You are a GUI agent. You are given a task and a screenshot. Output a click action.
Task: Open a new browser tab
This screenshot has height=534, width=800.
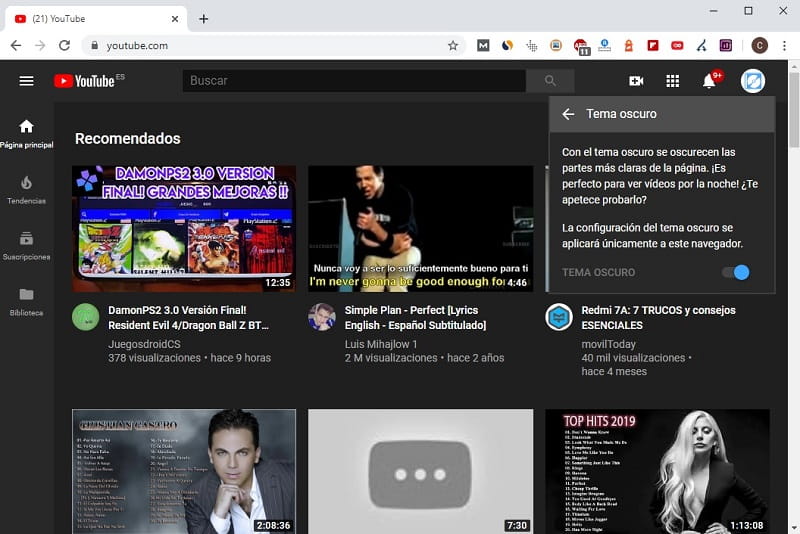click(x=204, y=19)
